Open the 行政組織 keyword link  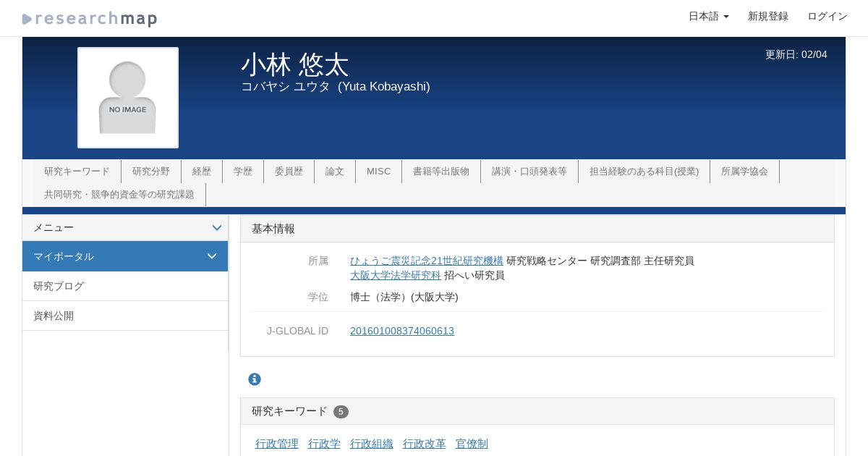pyautogui.click(x=372, y=444)
